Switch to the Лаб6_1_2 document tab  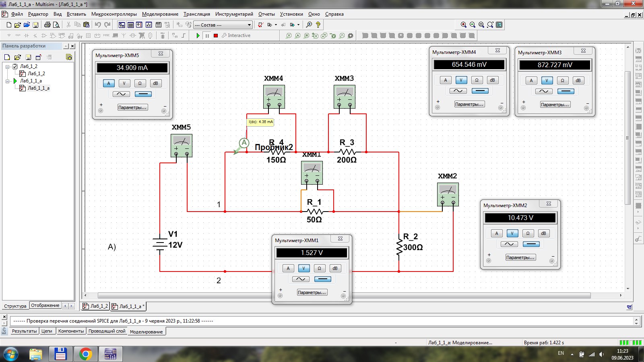95,306
